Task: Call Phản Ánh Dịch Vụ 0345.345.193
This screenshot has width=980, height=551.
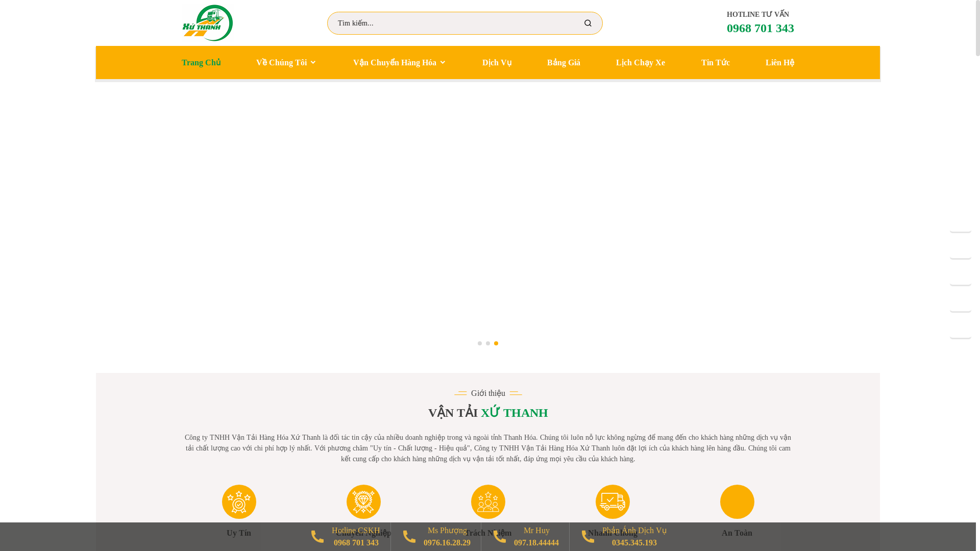Action: [x=634, y=543]
